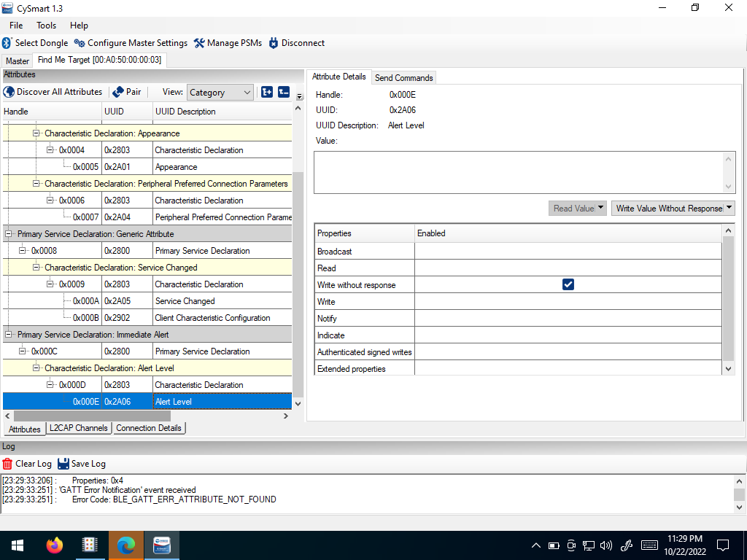Open the Tools menu
Screen dimensions: 747x560
click(46, 26)
